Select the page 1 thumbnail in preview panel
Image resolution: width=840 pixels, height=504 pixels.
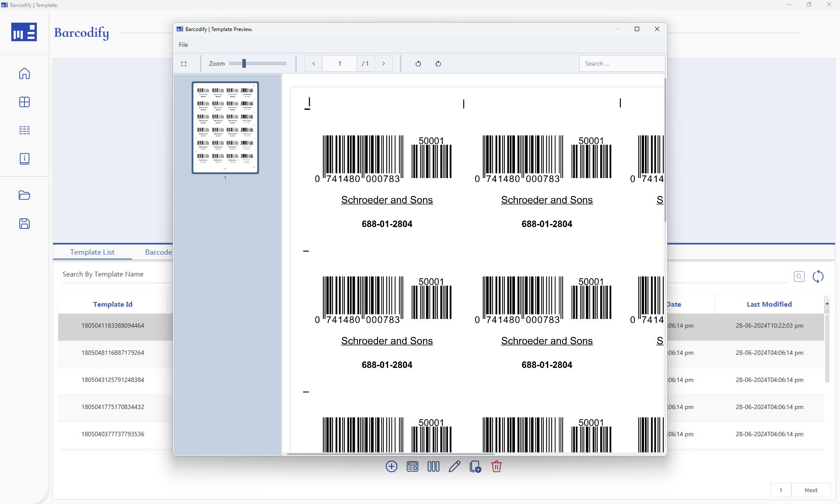pos(225,128)
